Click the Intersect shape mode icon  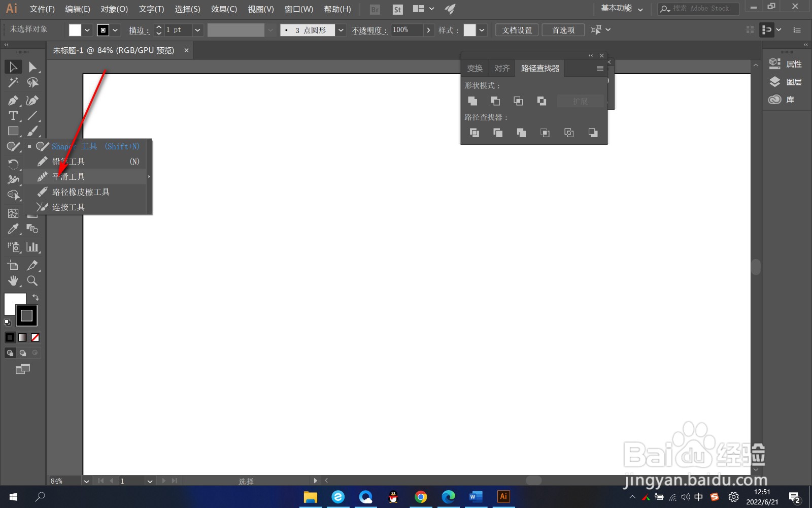[x=518, y=101]
